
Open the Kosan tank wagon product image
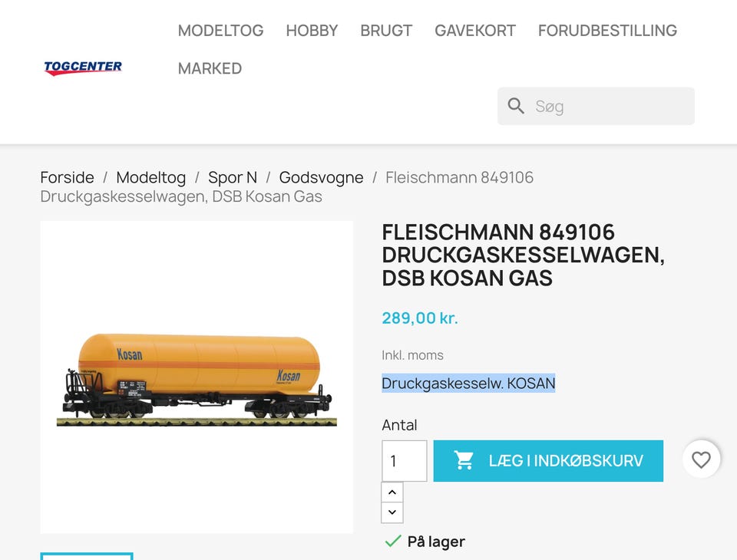click(x=197, y=377)
